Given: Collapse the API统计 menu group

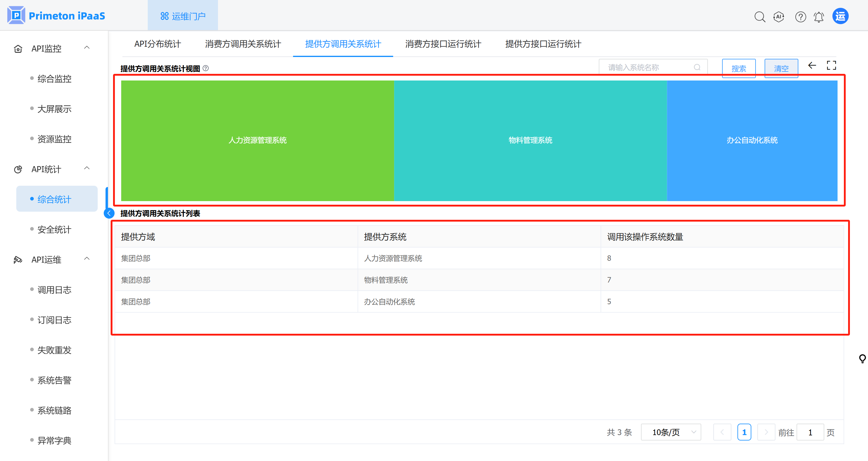Looking at the screenshot, I should point(87,169).
